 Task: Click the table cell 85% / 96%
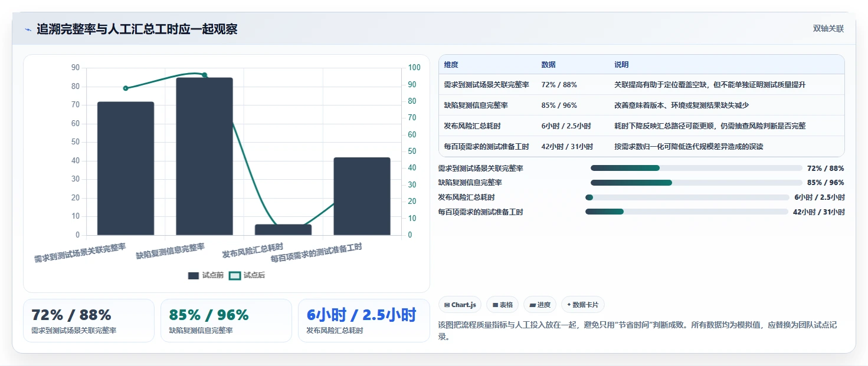coord(559,105)
